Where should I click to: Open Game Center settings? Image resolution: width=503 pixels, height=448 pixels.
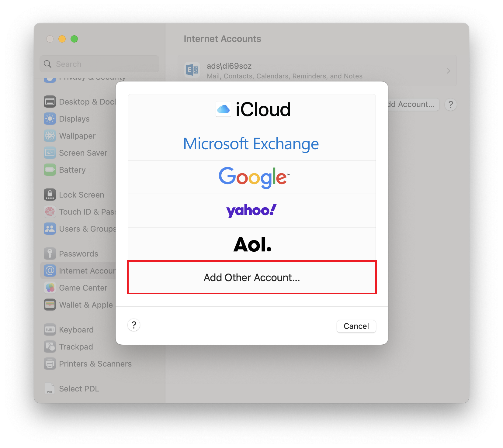50,288
